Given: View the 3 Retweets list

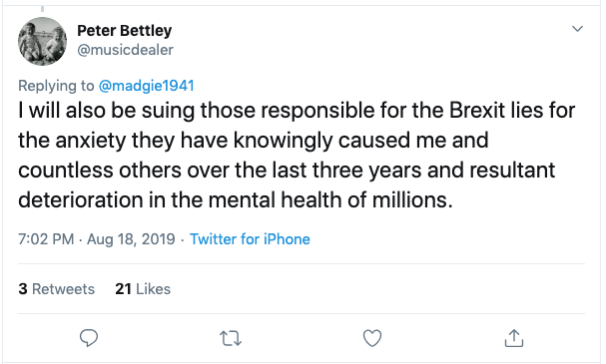Looking at the screenshot, I should tap(57, 289).
